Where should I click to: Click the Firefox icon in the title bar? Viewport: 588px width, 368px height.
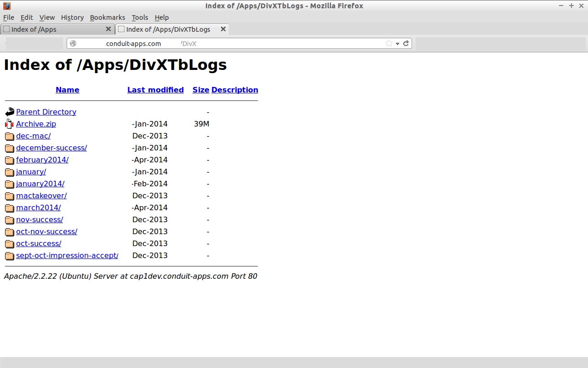[x=7, y=6]
